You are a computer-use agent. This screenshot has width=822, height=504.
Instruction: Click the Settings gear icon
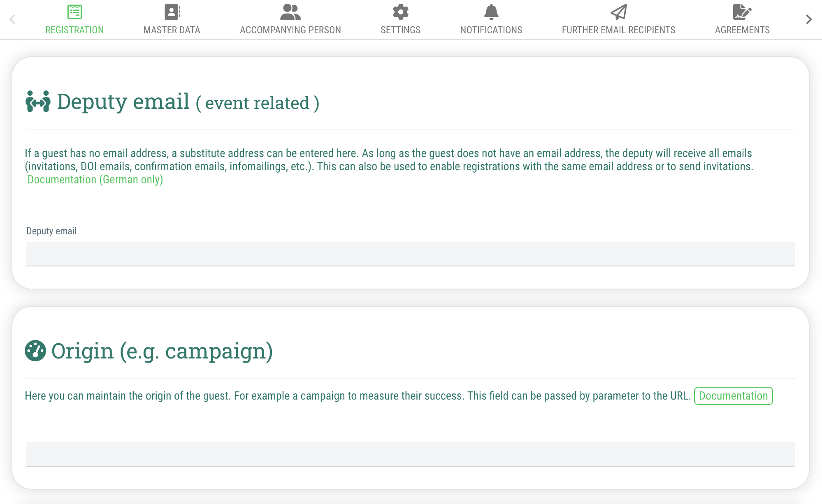point(401,12)
